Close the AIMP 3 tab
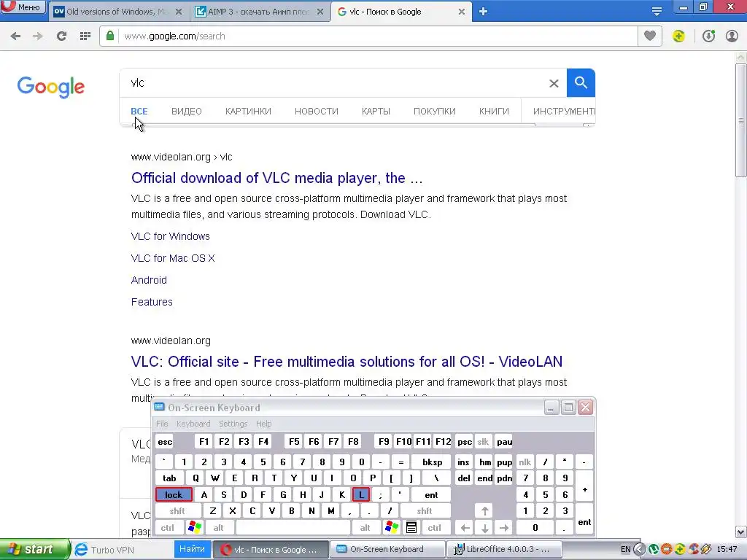 click(320, 12)
